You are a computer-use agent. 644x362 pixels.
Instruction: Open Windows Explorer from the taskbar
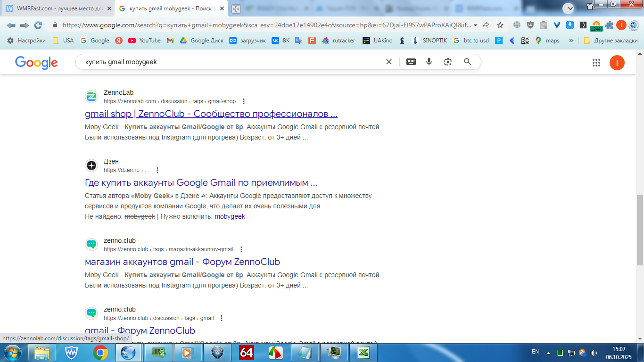(x=41, y=353)
